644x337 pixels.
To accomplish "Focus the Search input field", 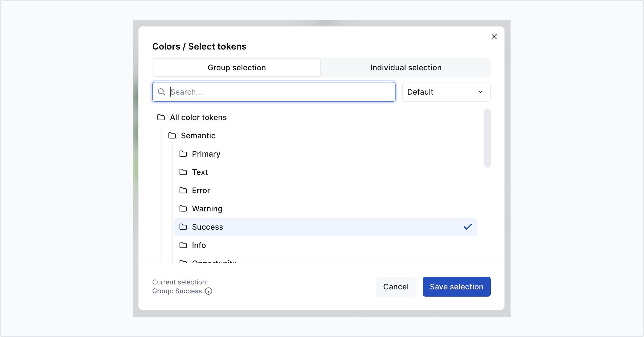I will [277, 92].
